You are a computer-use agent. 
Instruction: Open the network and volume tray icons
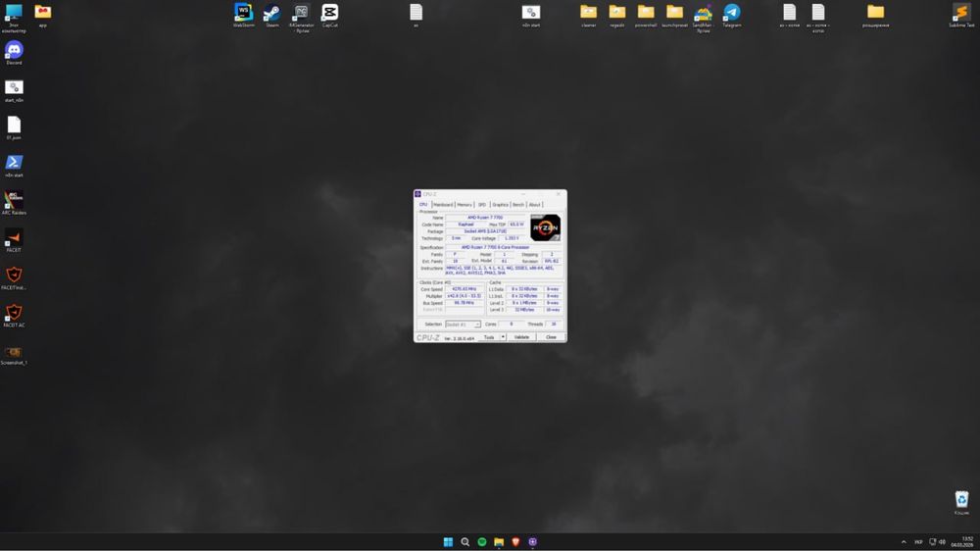[937, 541]
